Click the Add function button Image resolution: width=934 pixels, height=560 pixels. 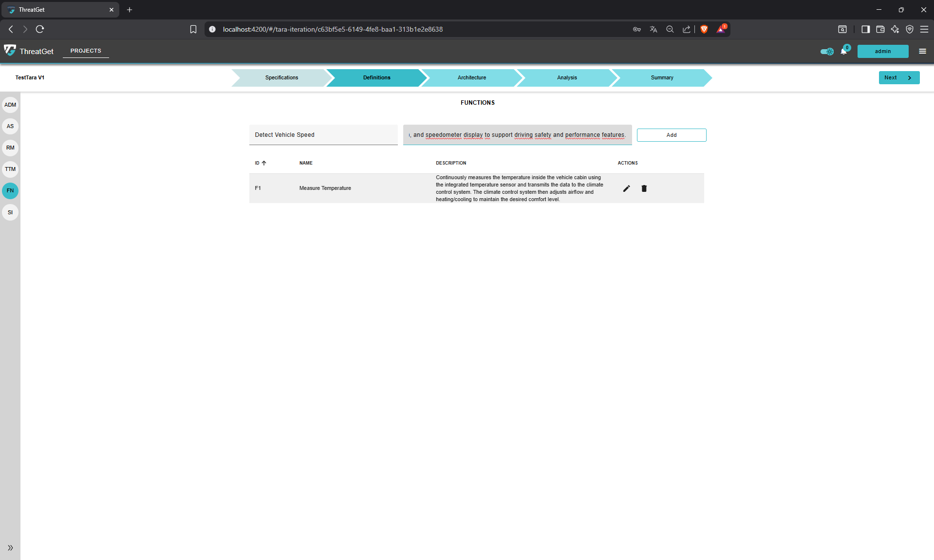[x=671, y=135]
